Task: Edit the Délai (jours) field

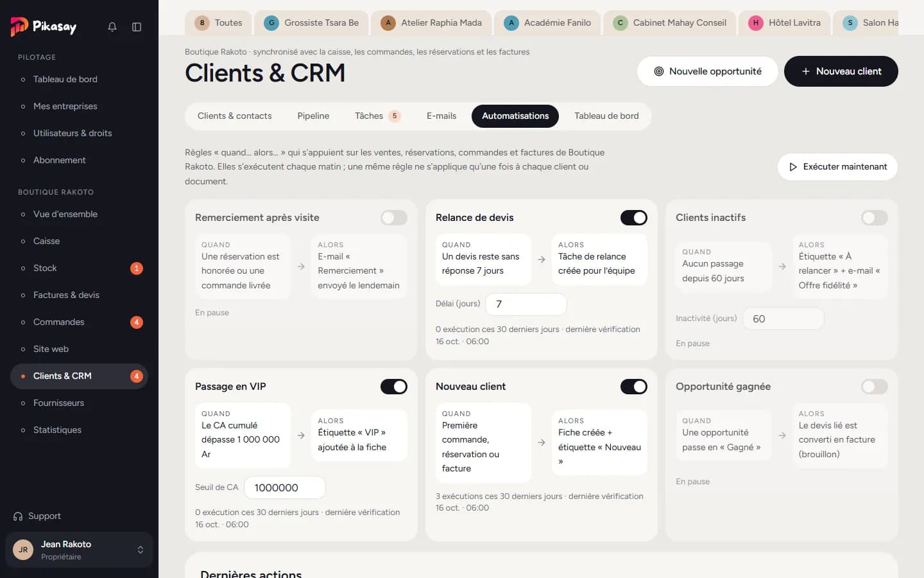Action: click(526, 304)
